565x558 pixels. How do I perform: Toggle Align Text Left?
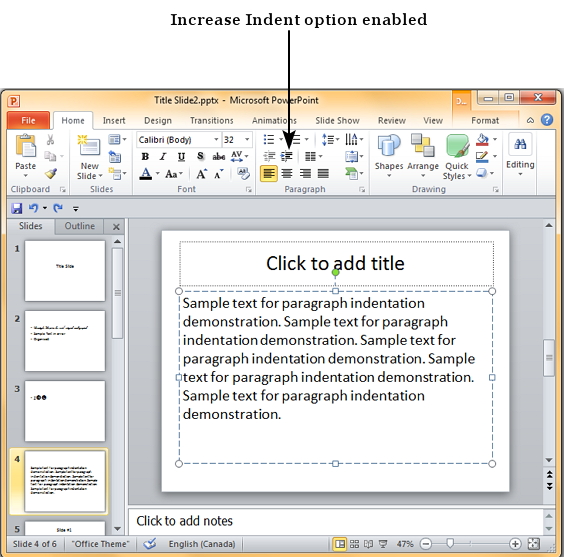click(269, 174)
